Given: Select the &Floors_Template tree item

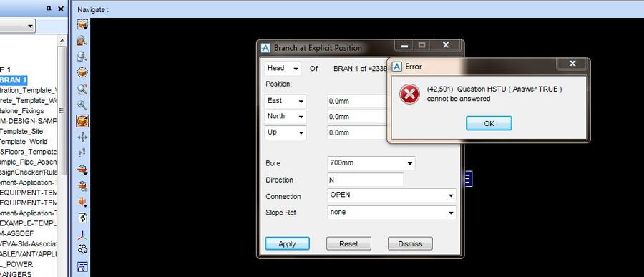Looking at the screenshot, I should pyautogui.click(x=29, y=152).
